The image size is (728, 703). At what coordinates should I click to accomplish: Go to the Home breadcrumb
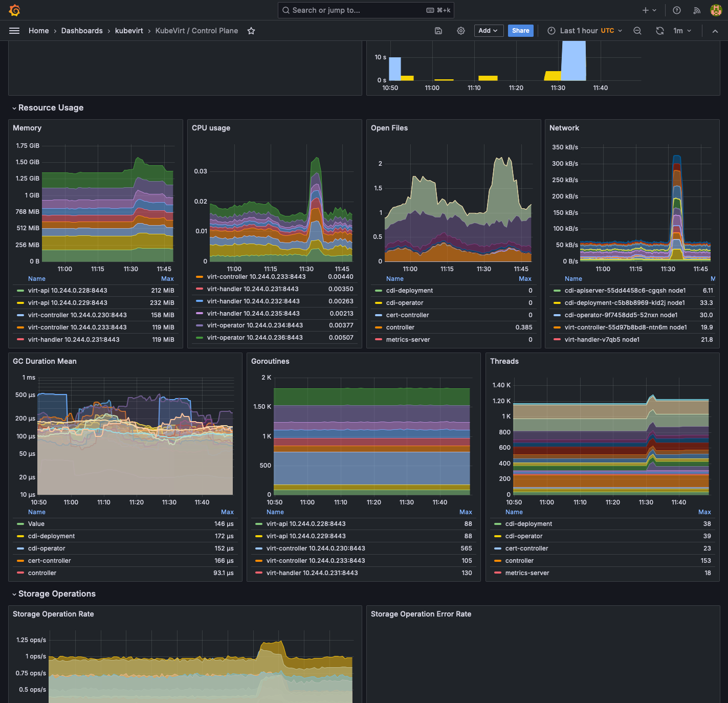pos(39,31)
